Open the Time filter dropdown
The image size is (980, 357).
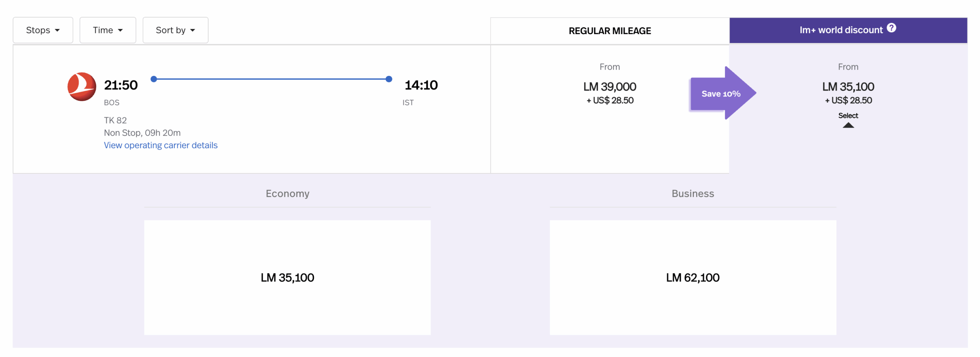[x=108, y=30]
